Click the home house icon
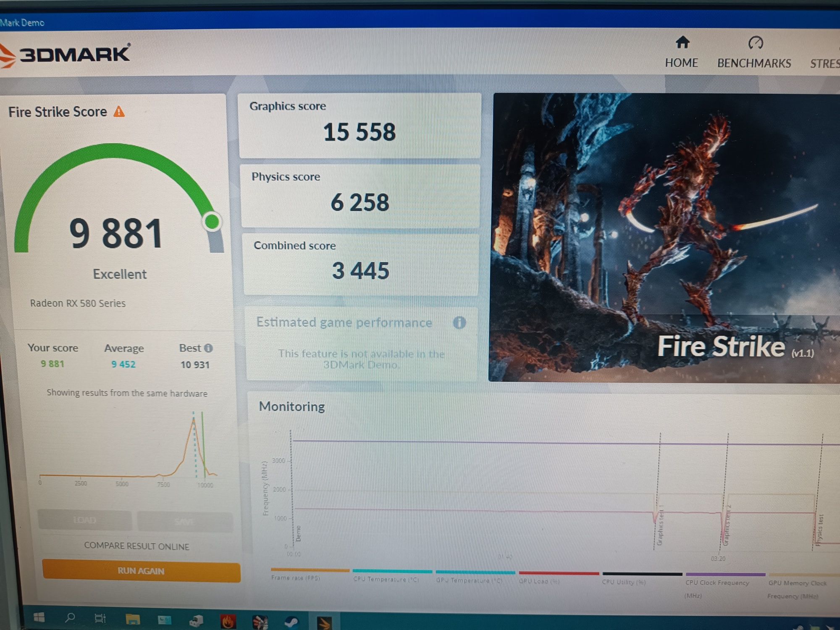The image size is (840, 630). coord(682,42)
